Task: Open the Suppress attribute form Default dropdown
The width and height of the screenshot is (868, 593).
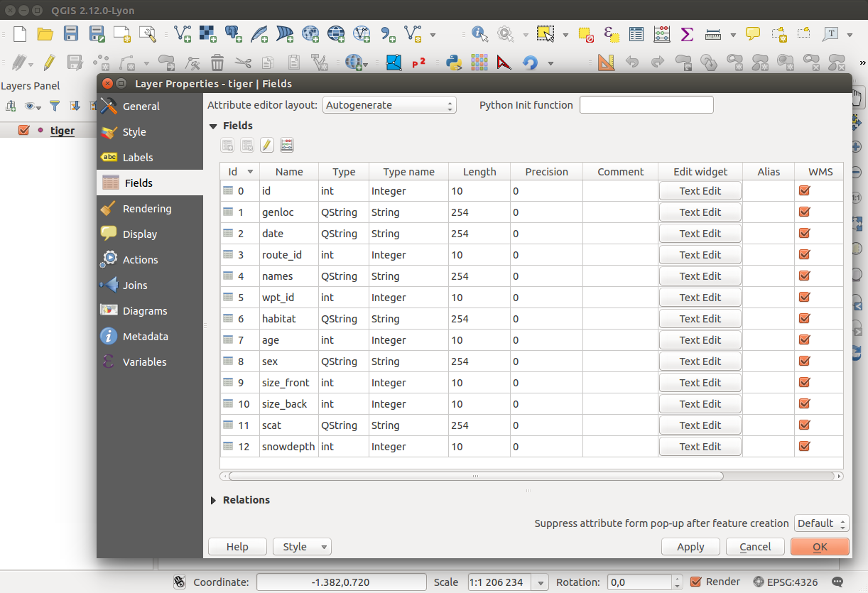Action: click(x=821, y=523)
